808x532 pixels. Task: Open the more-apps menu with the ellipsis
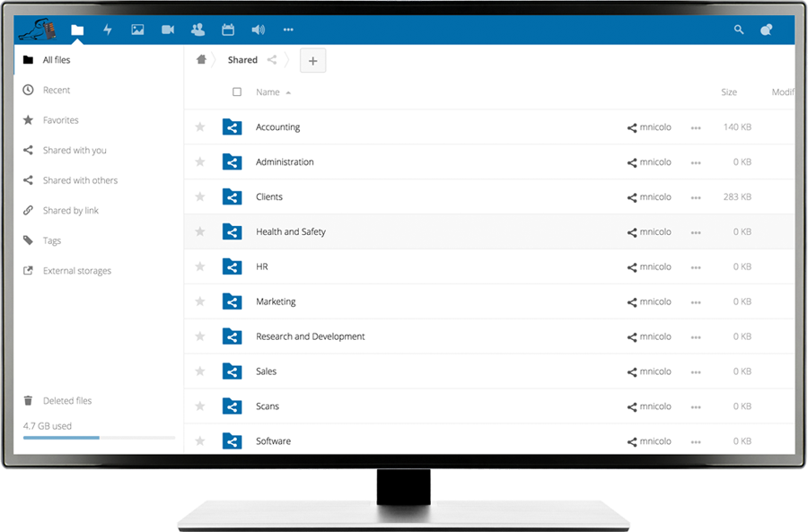point(287,30)
